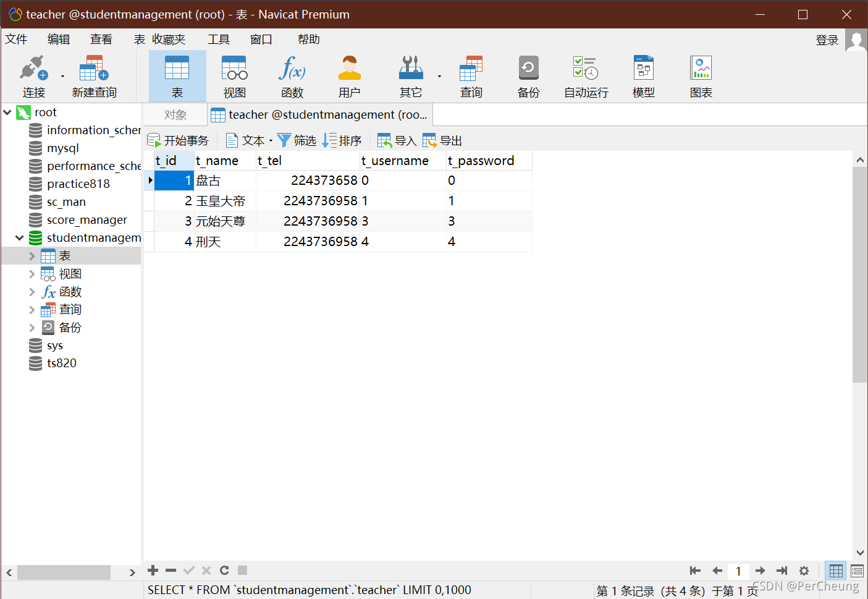
Task: Open the 收藏夹 menu
Action: point(169,40)
